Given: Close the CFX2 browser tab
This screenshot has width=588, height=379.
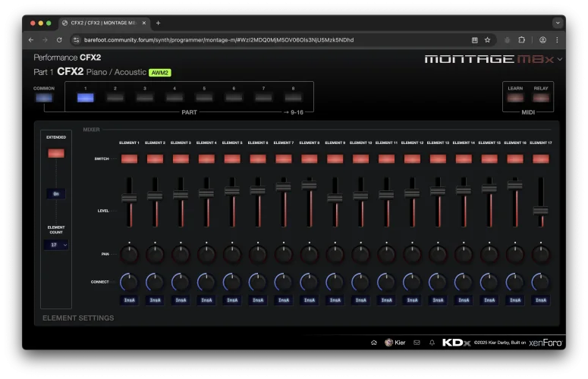Looking at the screenshot, I should coord(144,23).
